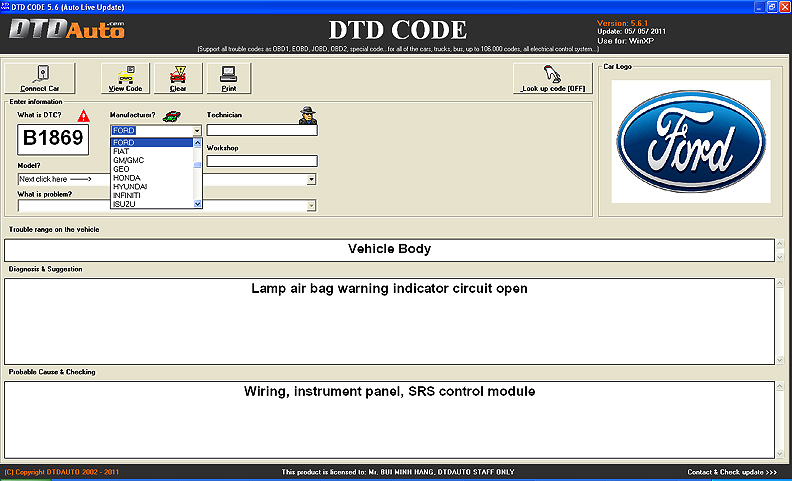Click the Contact & Check update link
The width and height of the screenshot is (792, 481).
[x=732, y=472]
